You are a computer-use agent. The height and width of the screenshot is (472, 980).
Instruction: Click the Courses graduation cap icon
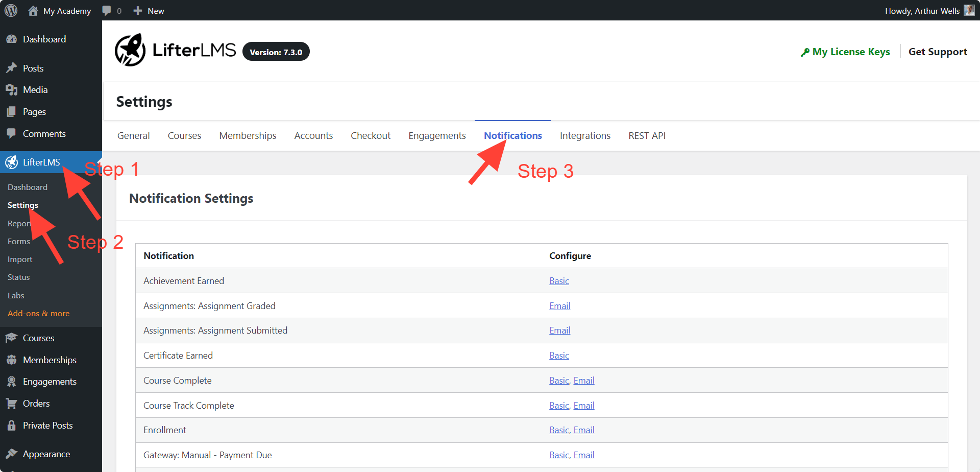coord(11,338)
